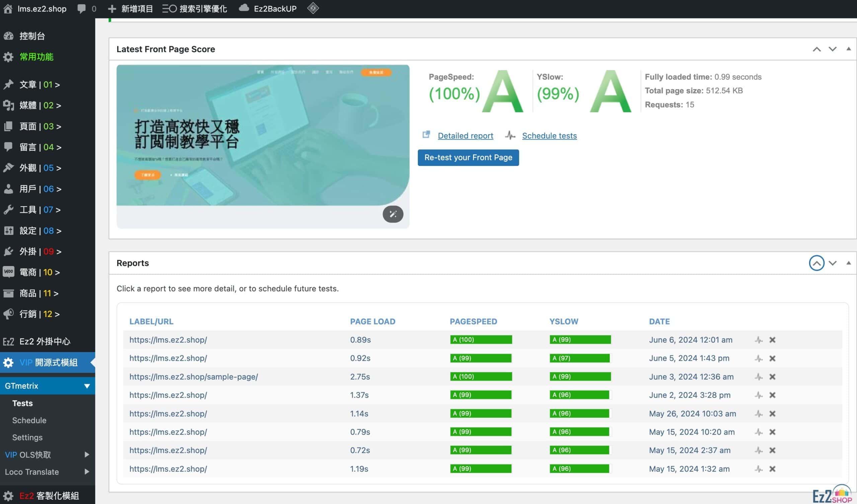Open the Settings submenu item
This screenshot has height=504, width=857.
pos(27,437)
